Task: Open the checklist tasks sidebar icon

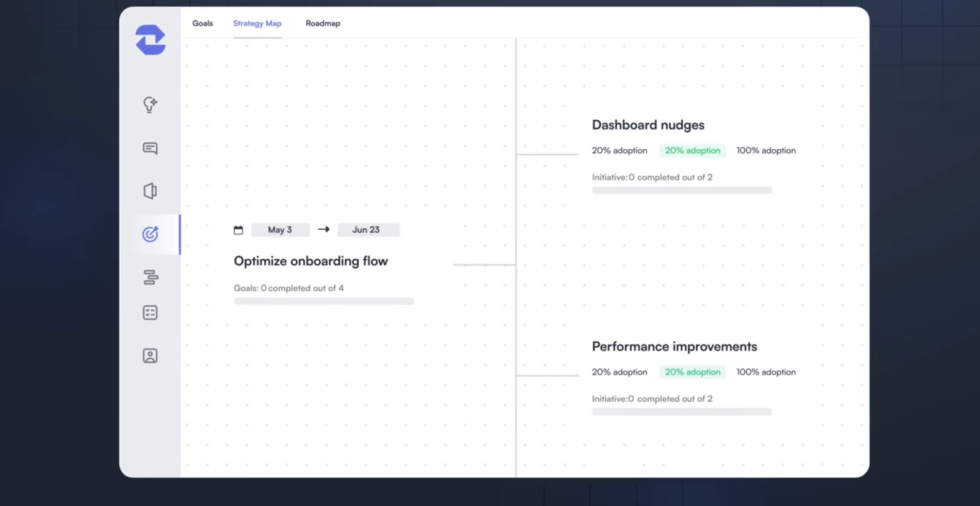Action: pos(150,312)
